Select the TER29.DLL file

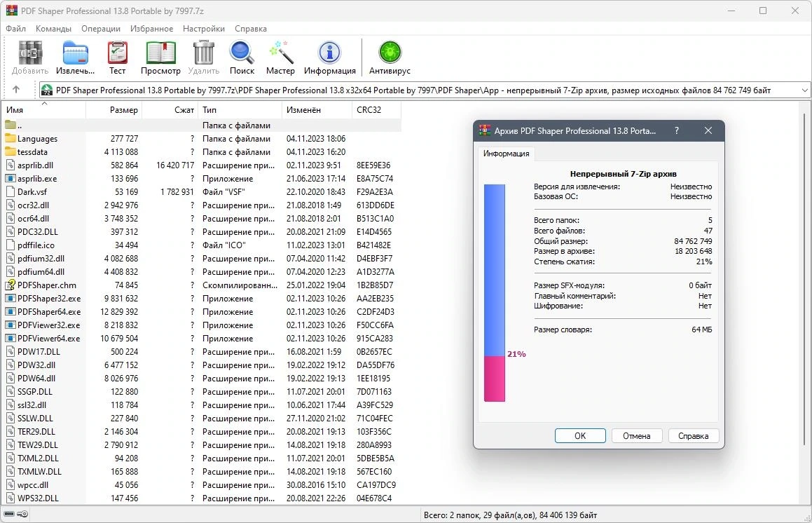pos(36,432)
